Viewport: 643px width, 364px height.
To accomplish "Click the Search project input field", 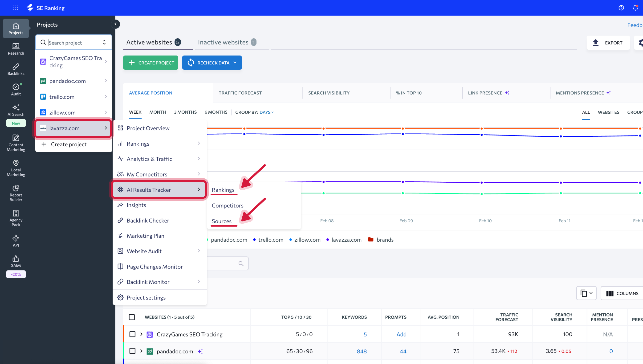I will [x=74, y=43].
